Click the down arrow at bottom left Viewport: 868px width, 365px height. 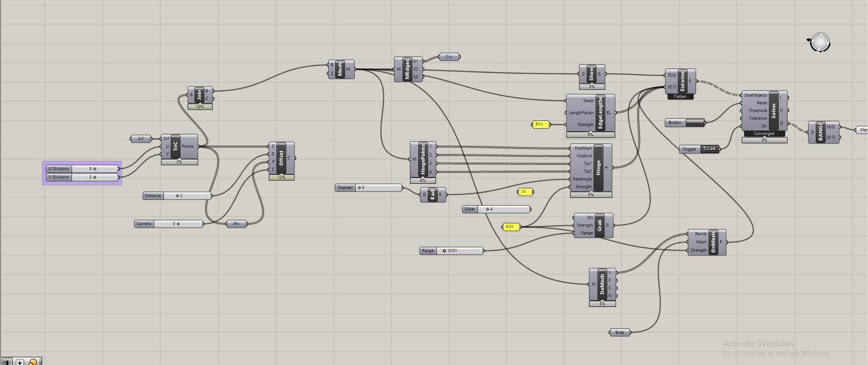tap(7, 362)
